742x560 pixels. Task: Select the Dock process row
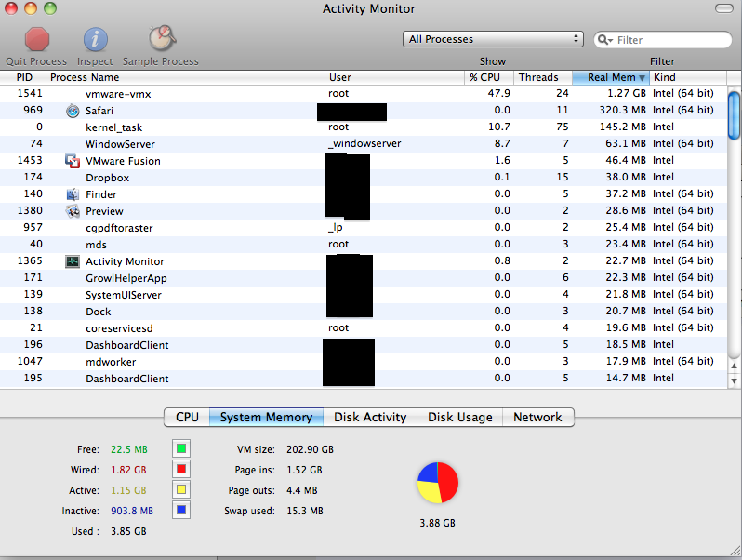tap(364, 312)
